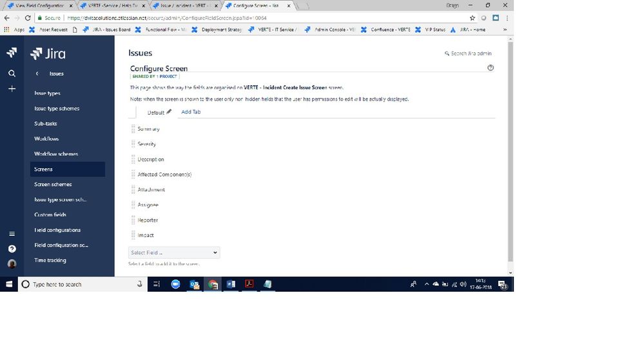Open Field configuration schemes in the sidebar
644x362 pixels.
(x=61, y=245)
